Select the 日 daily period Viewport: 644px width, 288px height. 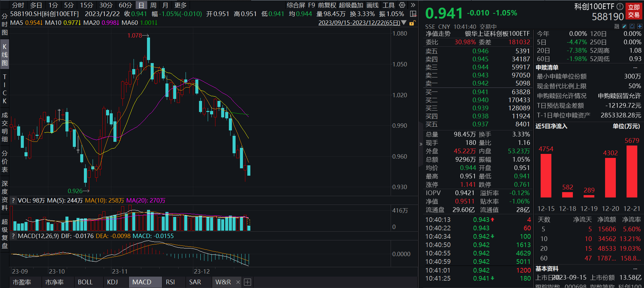coord(141,5)
